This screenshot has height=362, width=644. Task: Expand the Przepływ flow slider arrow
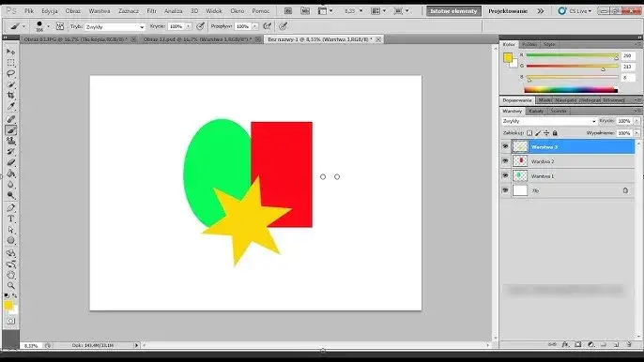coord(255,26)
